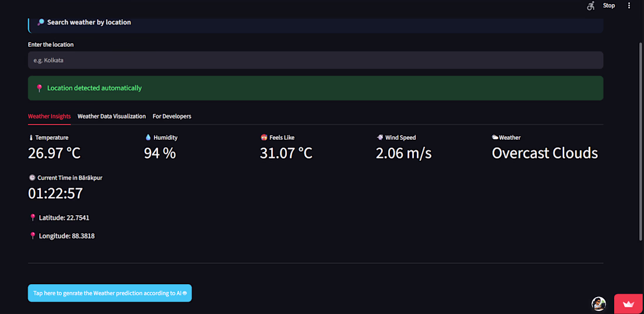Screen dimensions: 644x314
Task: Click the Latitude: 22.7541 text
Action: coord(64,218)
